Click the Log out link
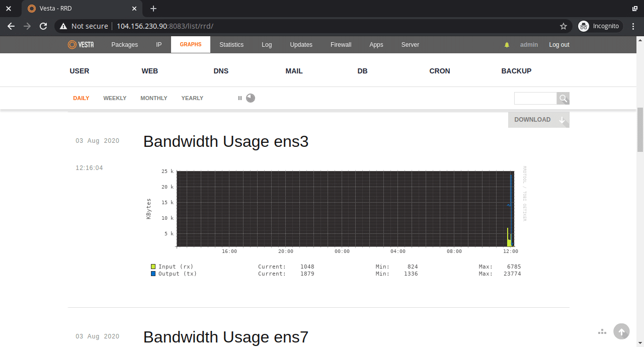 click(559, 45)
